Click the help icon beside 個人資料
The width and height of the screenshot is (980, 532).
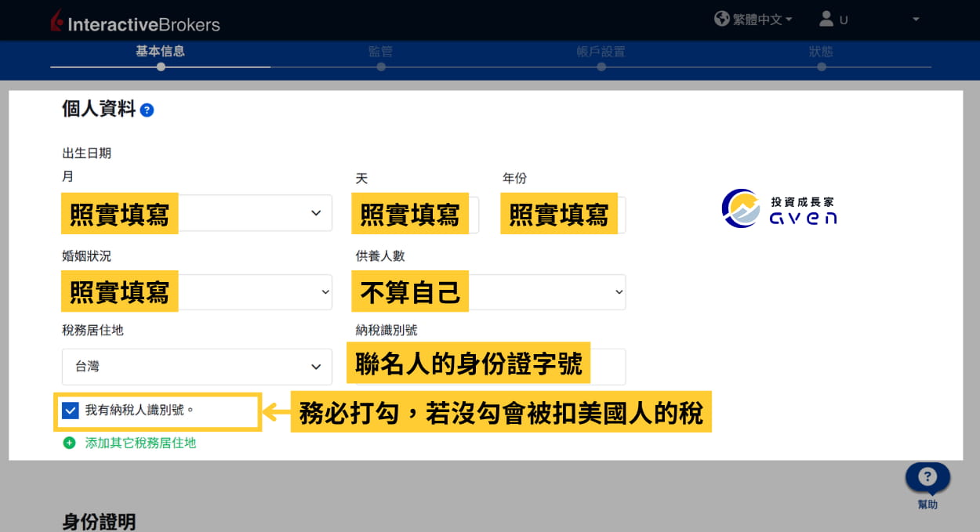pyautogui.click(x=147, y=110)
